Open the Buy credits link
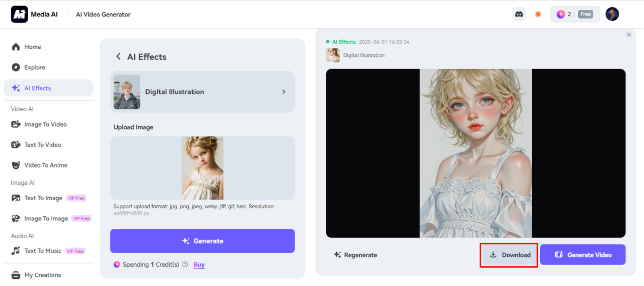The height and width of the screenshot is (286, 644). point(199,264)
